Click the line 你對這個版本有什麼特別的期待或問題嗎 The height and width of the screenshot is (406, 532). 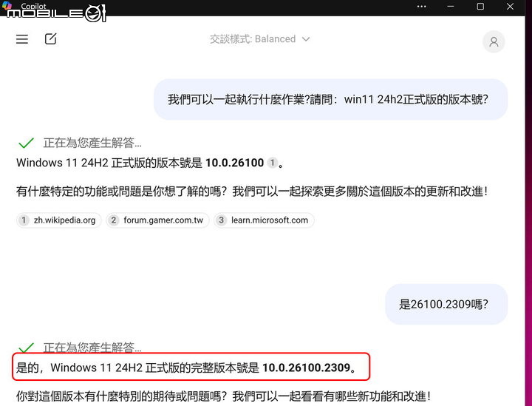click(x=223, y=396)
